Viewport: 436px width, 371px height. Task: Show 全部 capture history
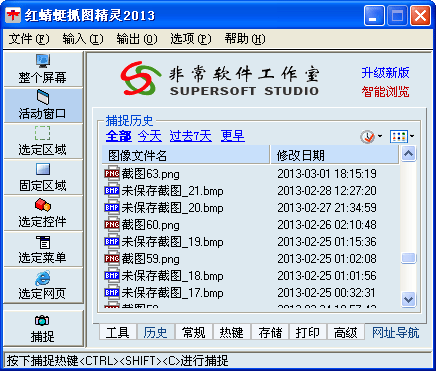[119, 136]
